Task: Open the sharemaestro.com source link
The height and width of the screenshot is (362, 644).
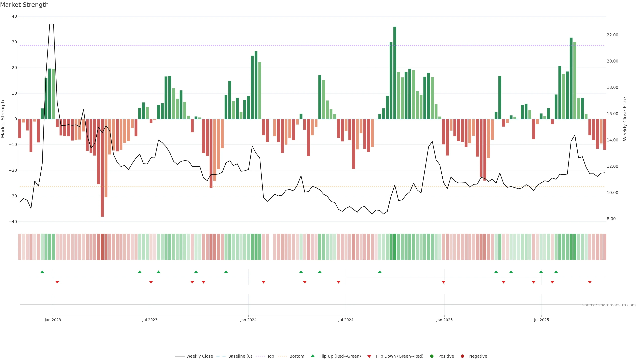Action: 609,305
